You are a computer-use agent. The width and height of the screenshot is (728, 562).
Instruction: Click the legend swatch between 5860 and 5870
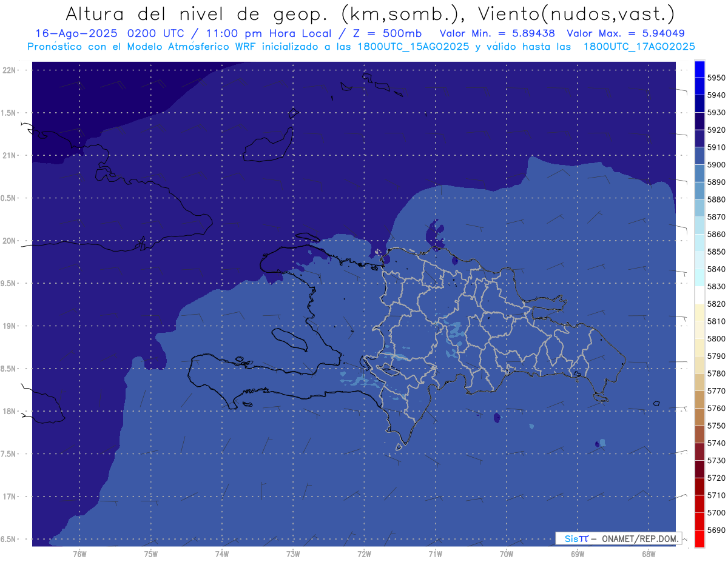699,226
